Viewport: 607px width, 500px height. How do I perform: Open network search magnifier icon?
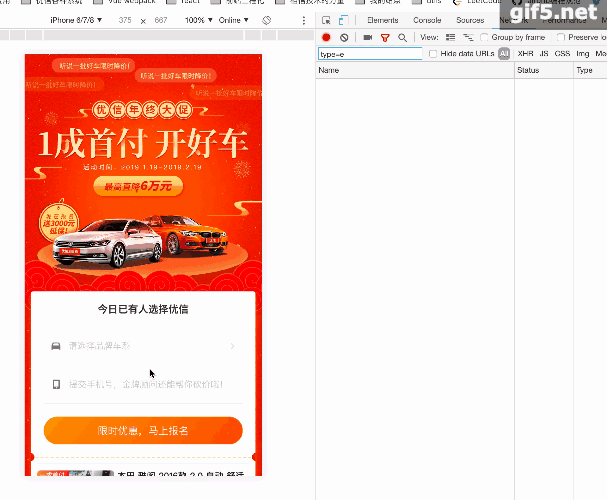point(402,38)
